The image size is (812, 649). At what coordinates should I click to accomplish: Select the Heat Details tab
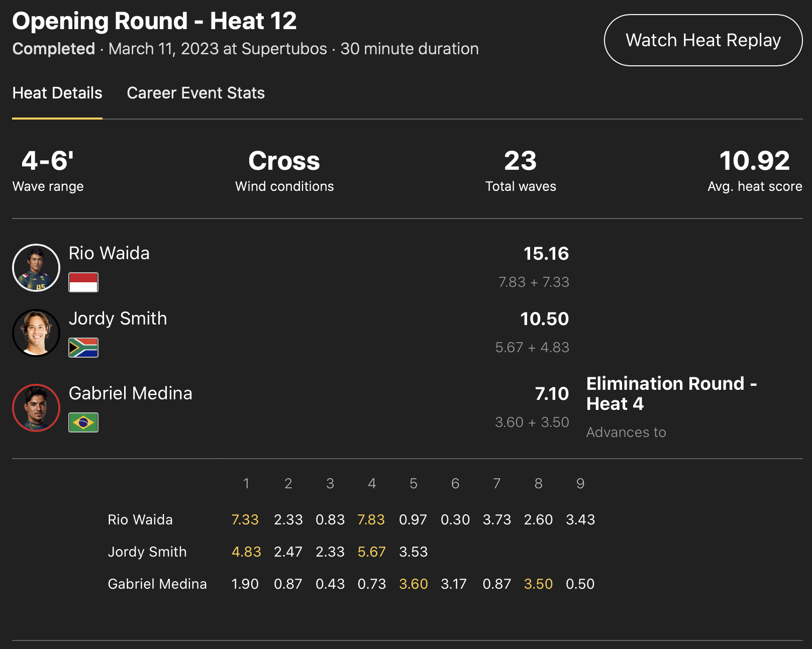[57, 93]
